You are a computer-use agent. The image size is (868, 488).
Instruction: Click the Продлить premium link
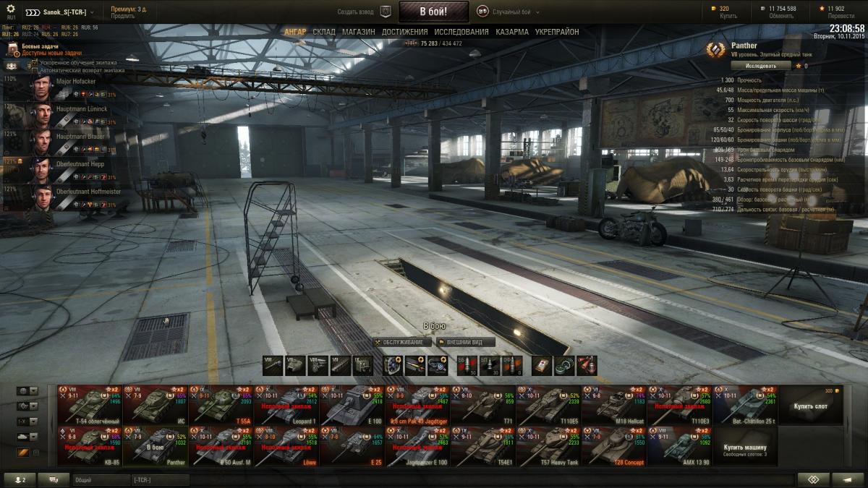tap(122, 16)
